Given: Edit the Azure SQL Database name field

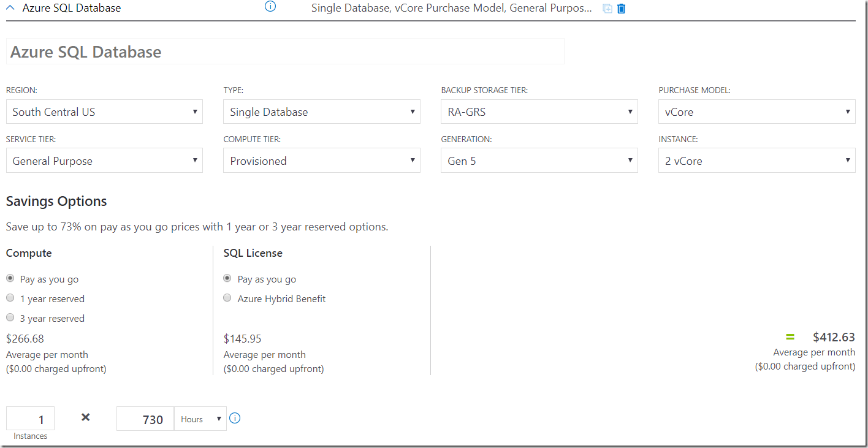Looking at the screenshot, I should tap(285, 51).
